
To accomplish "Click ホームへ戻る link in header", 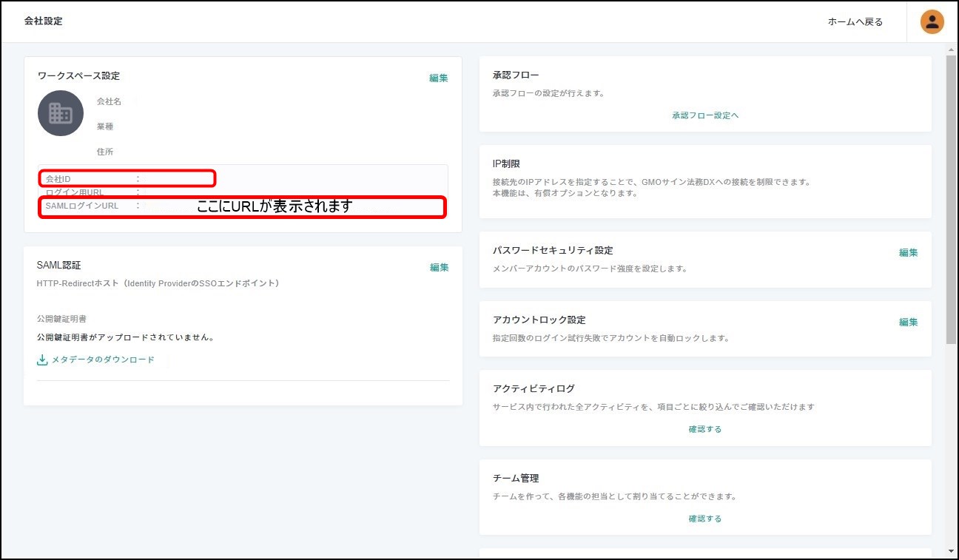I will (x=855, y=22).
